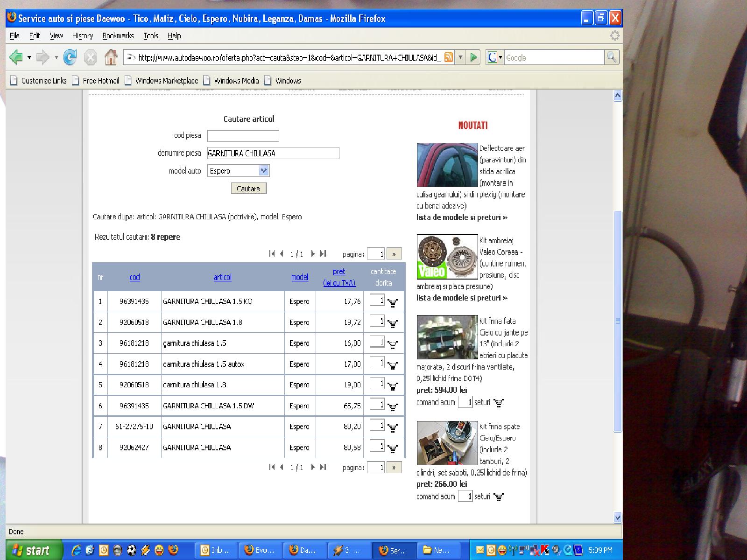
Task: Click the search magnifier icon
Action: 612,57
